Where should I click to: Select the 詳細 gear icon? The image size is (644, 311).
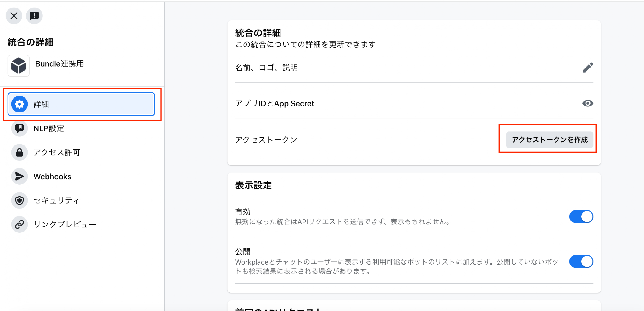19,104
